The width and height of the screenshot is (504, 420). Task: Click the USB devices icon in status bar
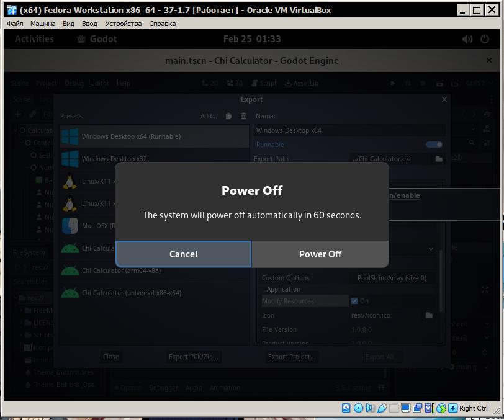(382, 408)
